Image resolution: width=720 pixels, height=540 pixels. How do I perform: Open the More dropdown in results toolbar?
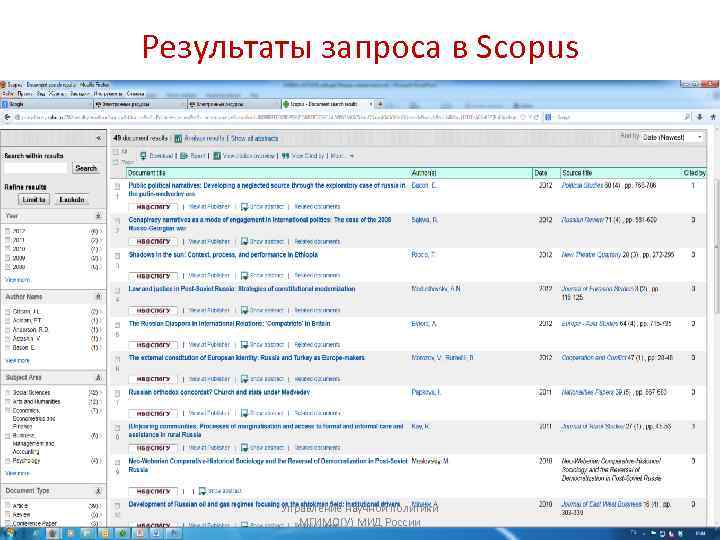coord(342,156)
